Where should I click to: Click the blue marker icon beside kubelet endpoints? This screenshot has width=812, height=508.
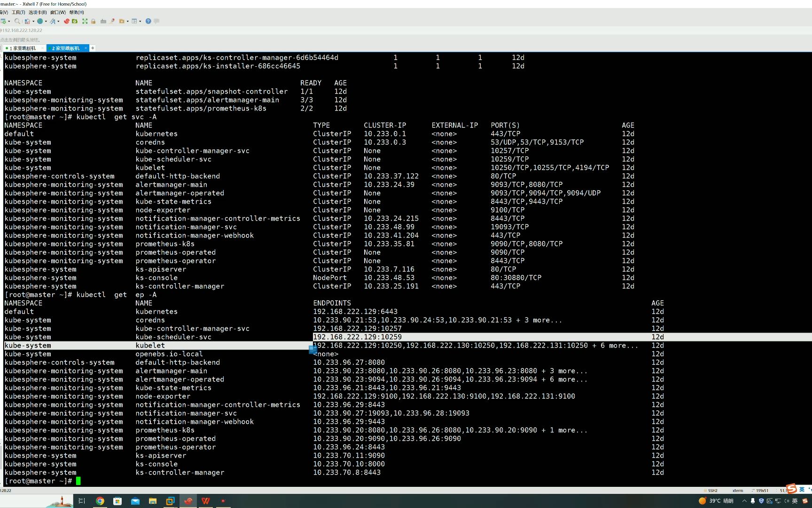313,349
